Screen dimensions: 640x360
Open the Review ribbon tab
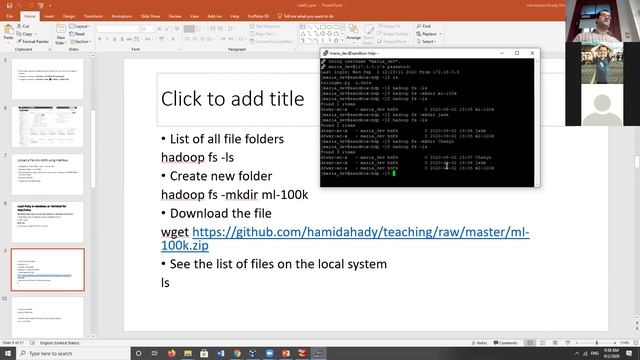click(x=175, y=16)
